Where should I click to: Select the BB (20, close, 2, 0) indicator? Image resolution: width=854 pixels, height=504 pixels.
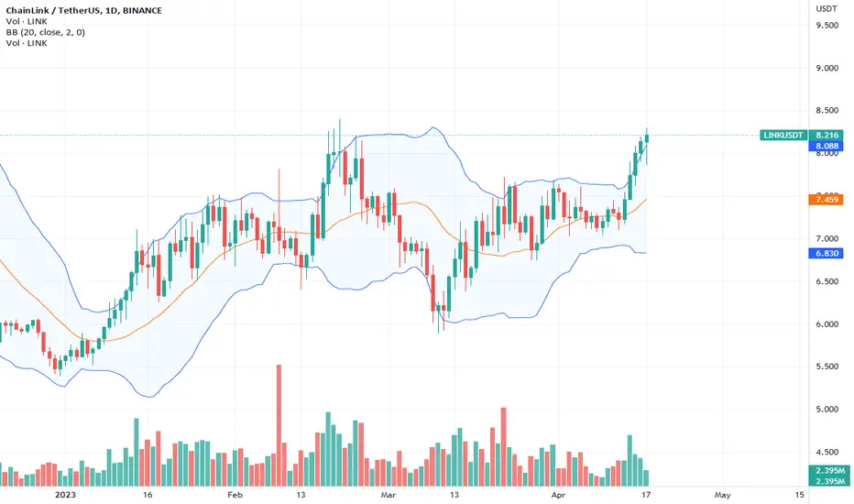[46, 32]
